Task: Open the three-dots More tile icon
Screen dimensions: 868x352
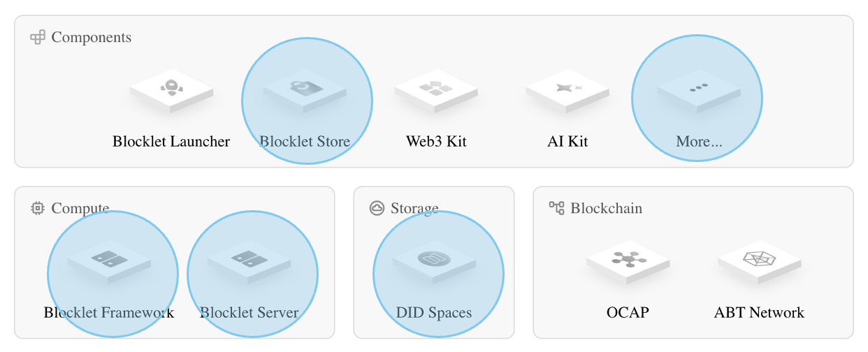Action: point(698,89)
